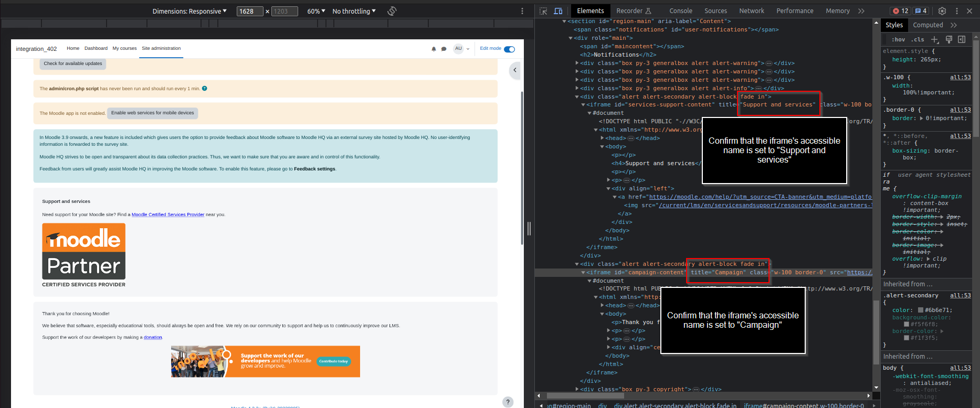Screen dimensions: 980x408
Task: Open the 60% zoom dropdown
Action: (316, 11)
